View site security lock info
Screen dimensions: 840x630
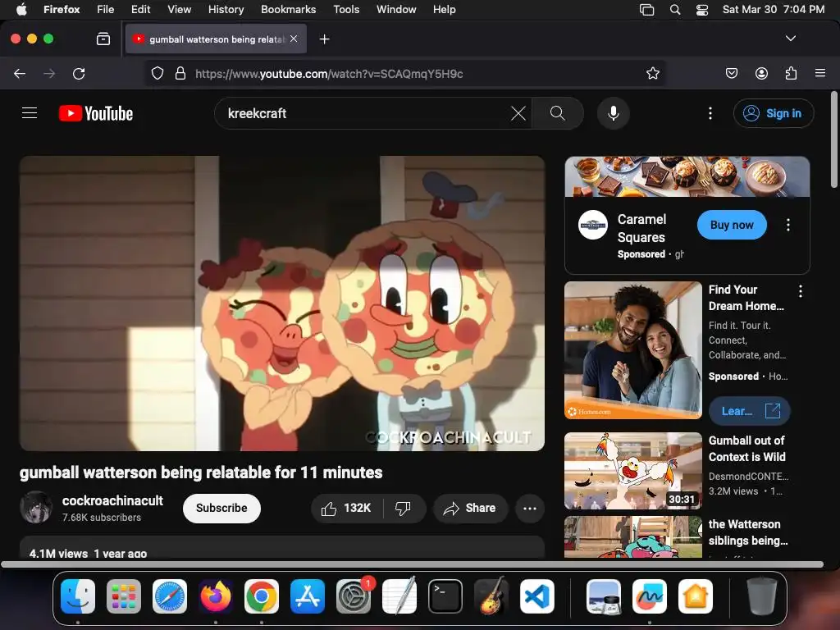[180, 73]
